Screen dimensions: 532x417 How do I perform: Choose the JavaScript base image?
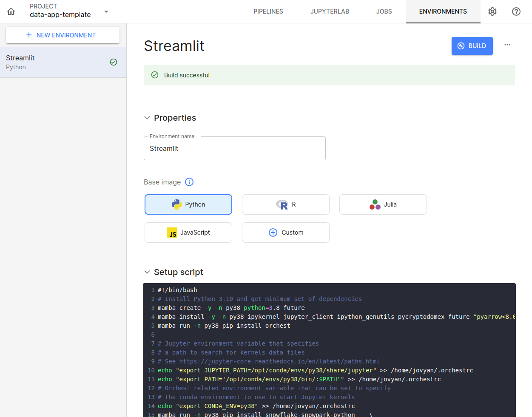tap(188, 233)
